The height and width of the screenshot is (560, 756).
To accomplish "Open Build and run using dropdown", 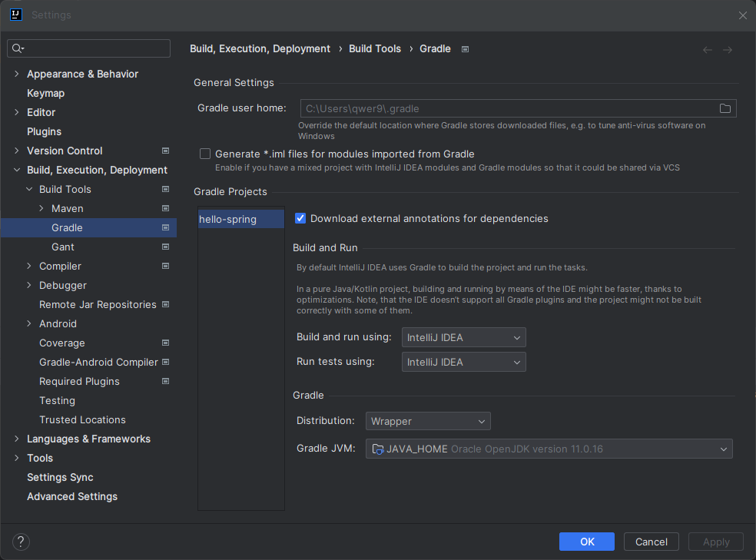I will click(x=463, y=337).
